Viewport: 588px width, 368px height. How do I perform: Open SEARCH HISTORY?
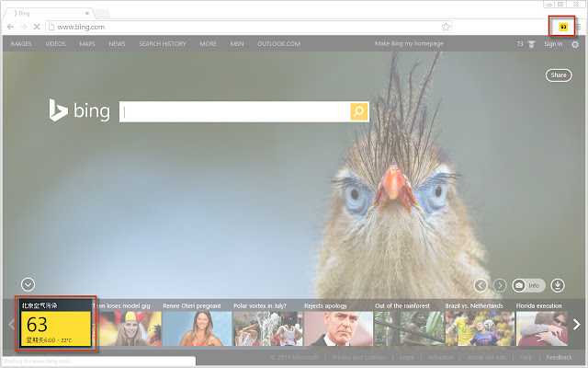point(163,44)
